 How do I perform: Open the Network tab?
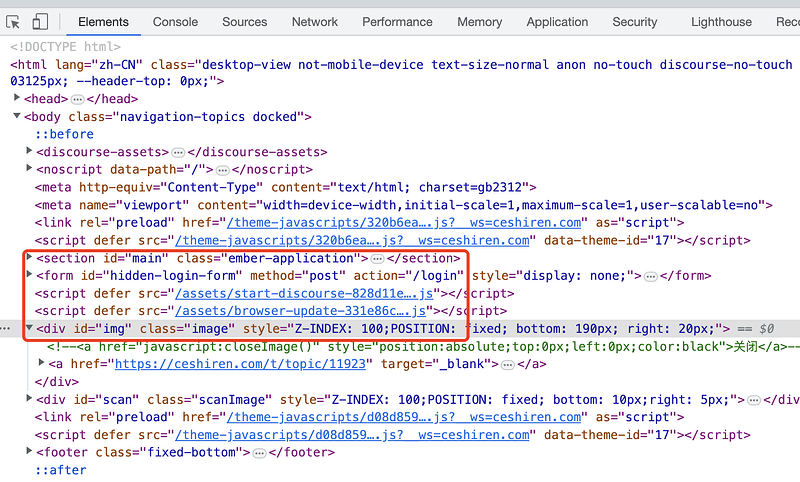(314, 22)
